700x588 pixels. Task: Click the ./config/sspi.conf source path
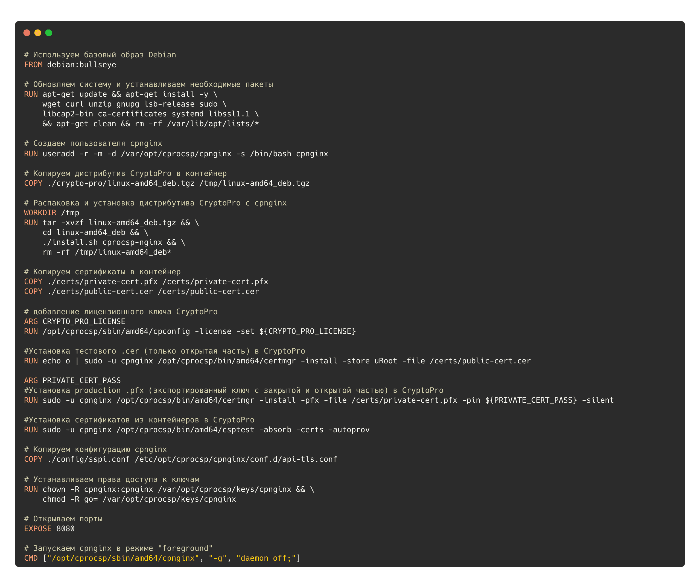click(x=88, y=459)
